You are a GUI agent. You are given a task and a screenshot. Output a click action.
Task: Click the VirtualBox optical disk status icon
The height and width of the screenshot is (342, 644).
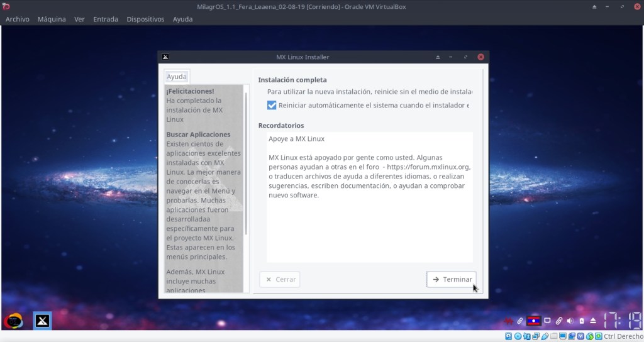518,336
